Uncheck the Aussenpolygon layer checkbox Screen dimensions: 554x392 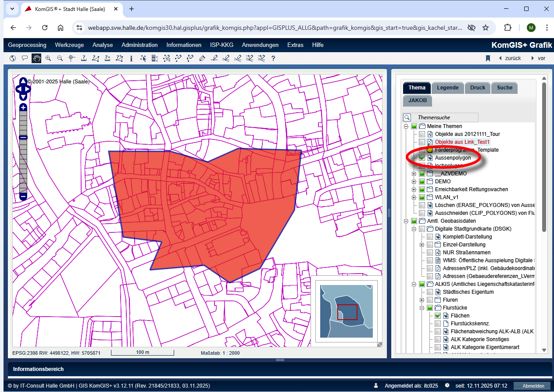click(422, 158)
